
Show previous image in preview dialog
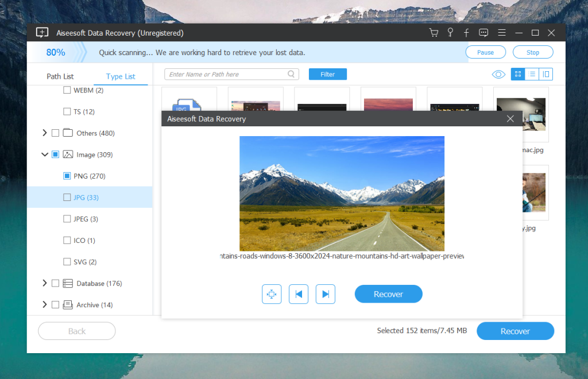[299, 294]
